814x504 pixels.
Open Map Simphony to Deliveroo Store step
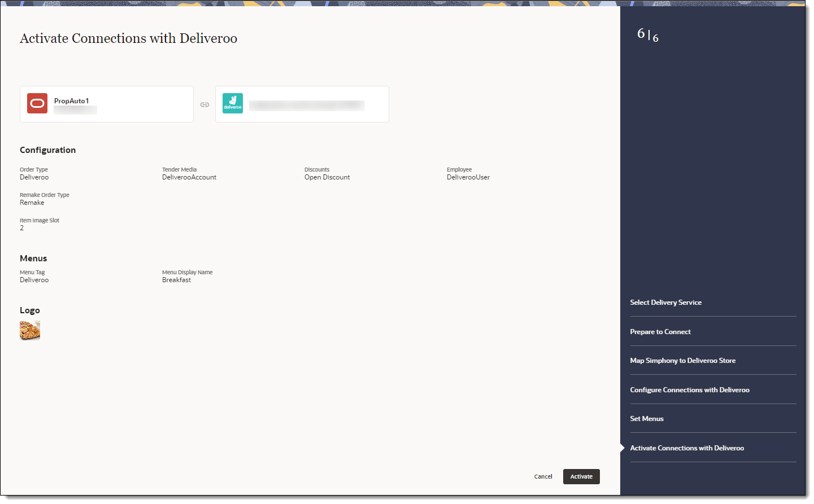click(x=683, y=361)
